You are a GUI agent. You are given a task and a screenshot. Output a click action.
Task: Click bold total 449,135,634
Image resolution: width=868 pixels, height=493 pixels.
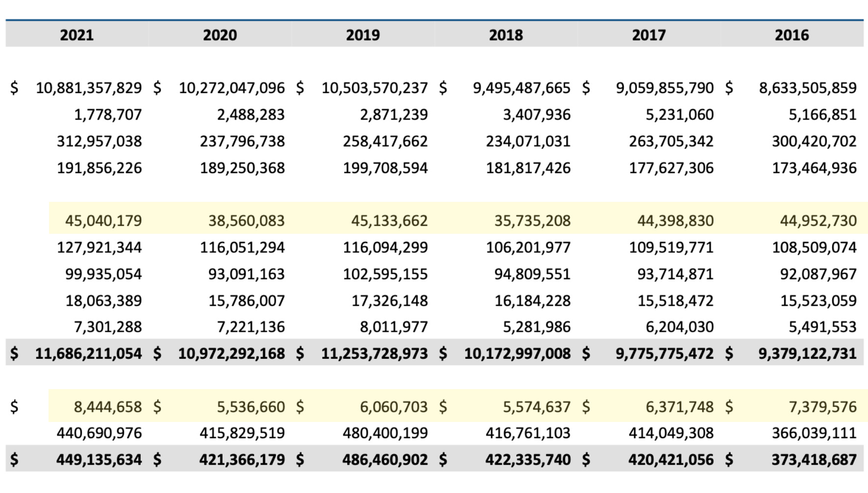[x=99, y=460]
